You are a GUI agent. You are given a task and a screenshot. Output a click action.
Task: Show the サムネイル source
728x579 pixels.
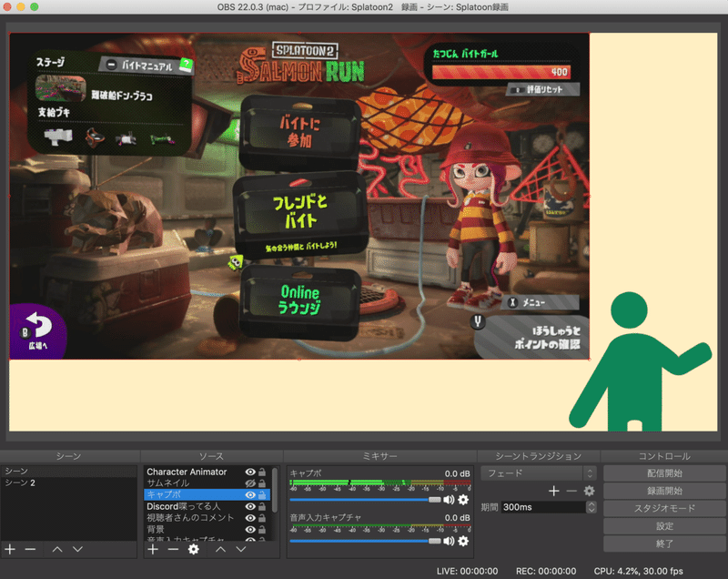[x=250, y=483]
